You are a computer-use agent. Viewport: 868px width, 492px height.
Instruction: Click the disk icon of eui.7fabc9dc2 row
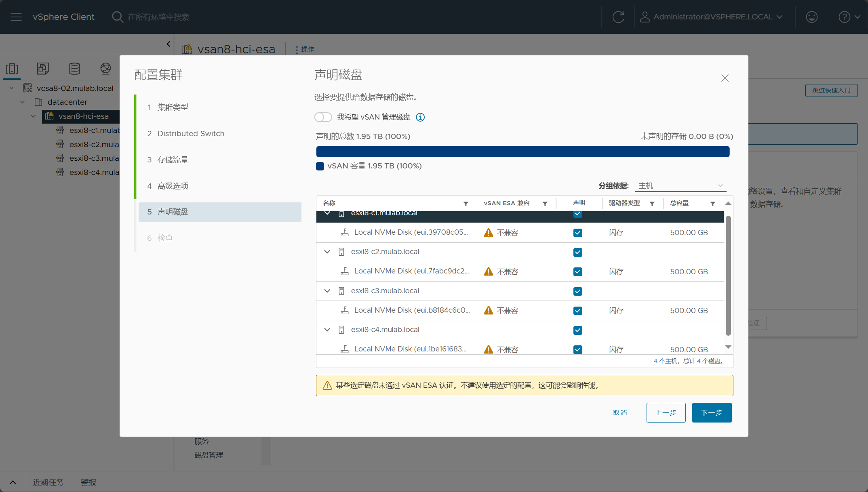(x=344, y=271)
